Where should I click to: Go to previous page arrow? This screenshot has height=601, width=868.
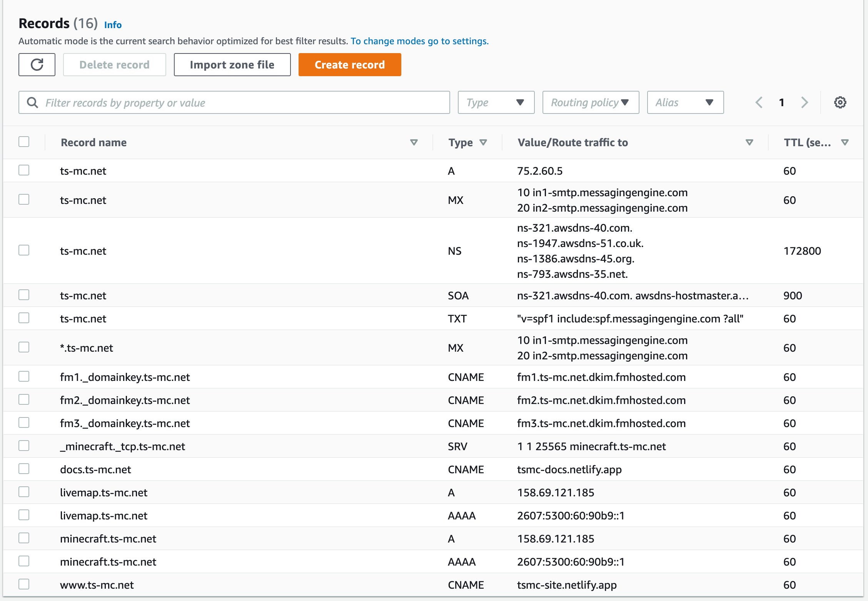[x=759, y=102]
